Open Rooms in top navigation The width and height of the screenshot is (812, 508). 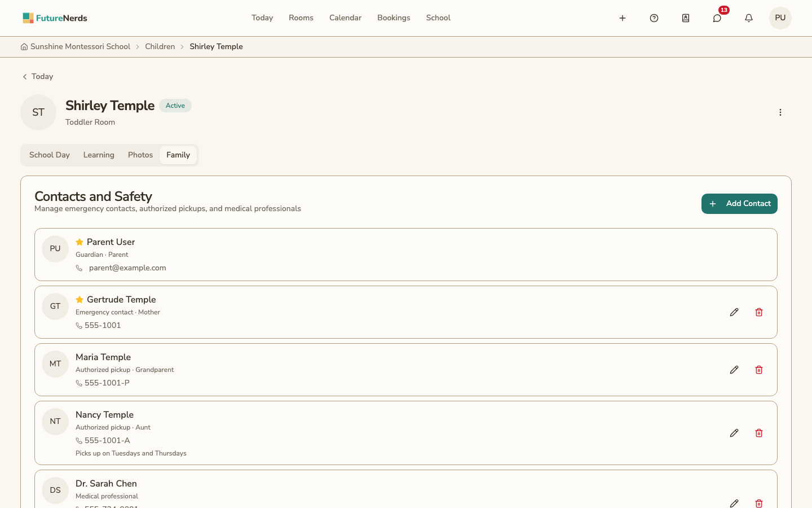(x=301, y=18)
